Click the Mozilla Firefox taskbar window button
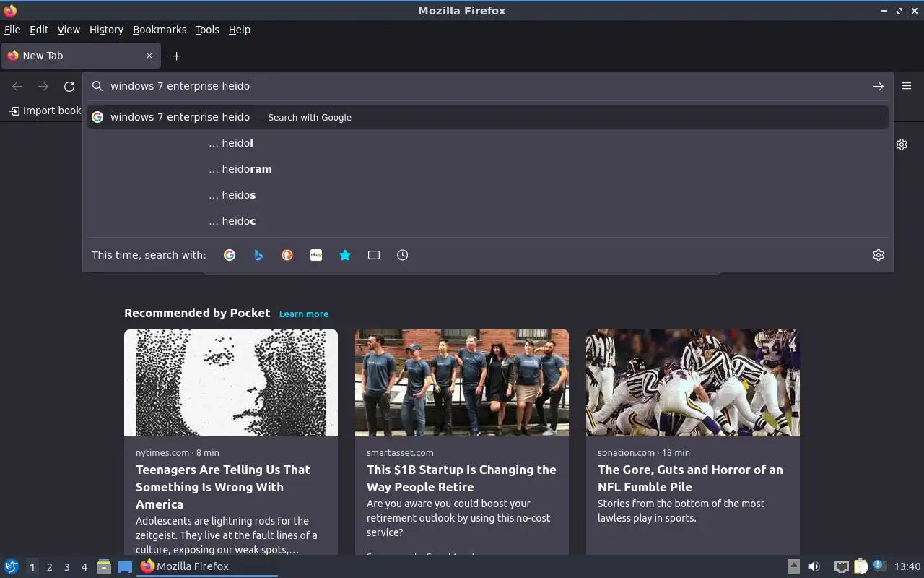The height and width of the screenshot is (578, 924). [208, 566]
